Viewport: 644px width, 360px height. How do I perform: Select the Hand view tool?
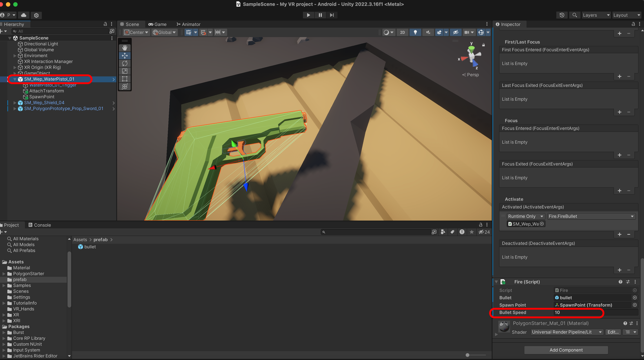click(x=125, y=48)
